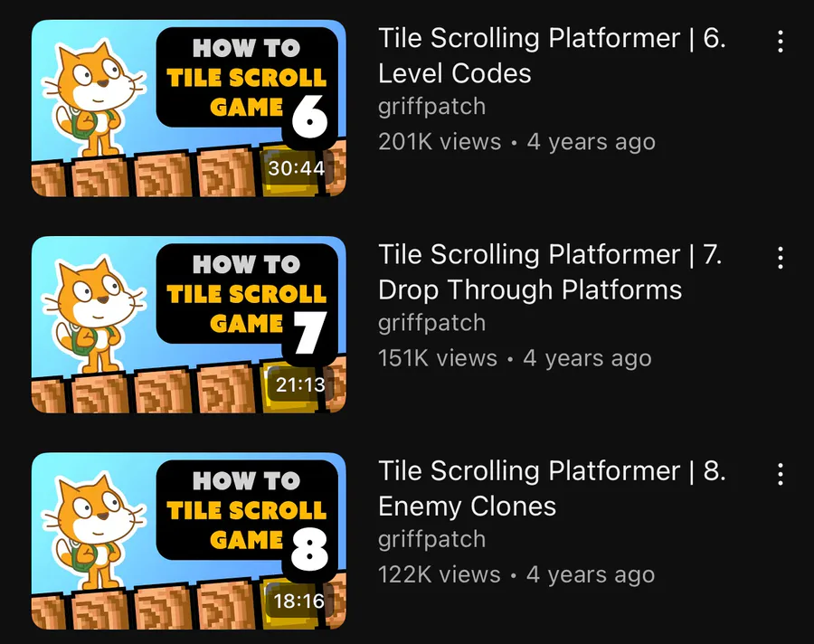This screenshot has width=814, height=644.
Task: Click the 21:13 duration badge
Action: point(299,384)
